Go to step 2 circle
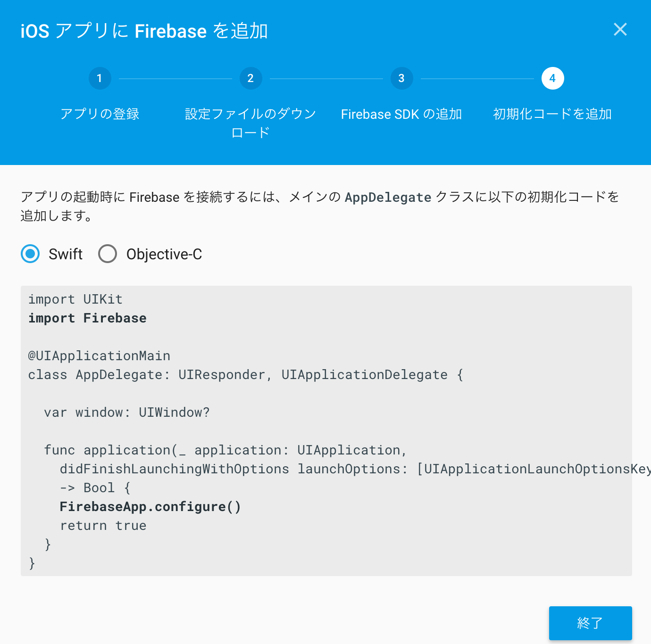Screen dimensions: 651x644 pyautogui.click(x=250, y=78)
